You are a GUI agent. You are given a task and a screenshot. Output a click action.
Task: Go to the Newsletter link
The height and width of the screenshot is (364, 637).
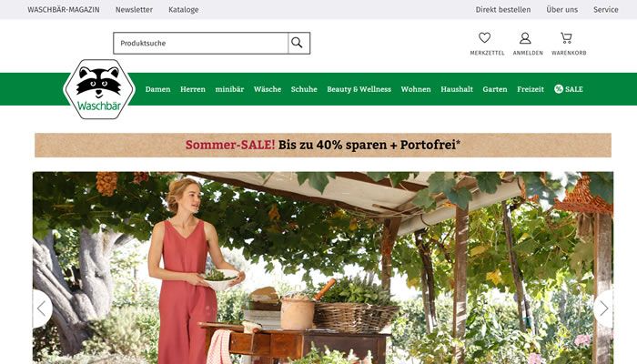134,9
